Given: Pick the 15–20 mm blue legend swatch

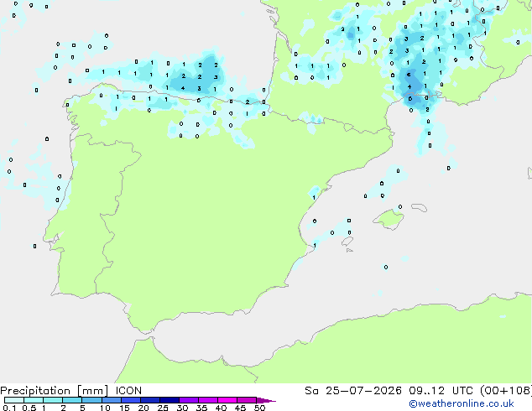Looking at the screenshot, I should coord(131,400).
